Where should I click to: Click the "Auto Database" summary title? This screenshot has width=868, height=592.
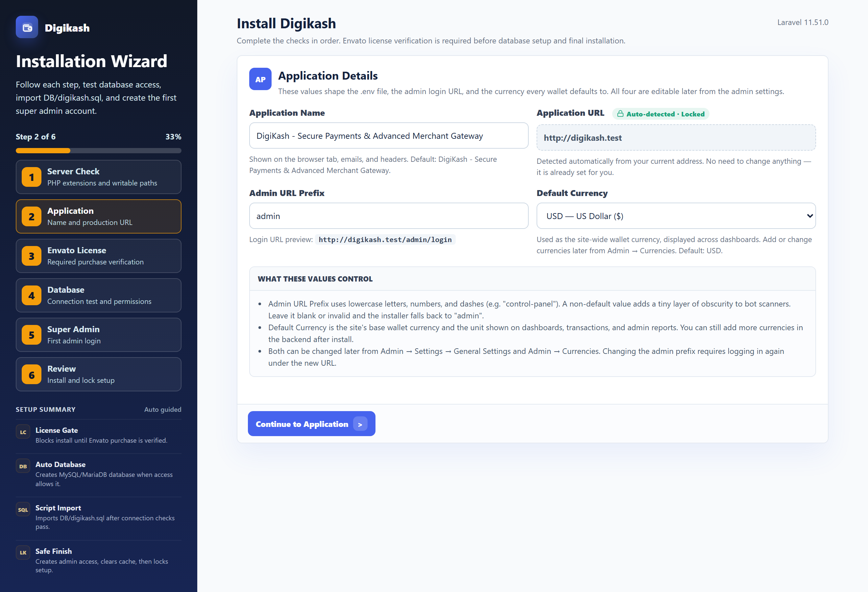(x=60, y=464)
